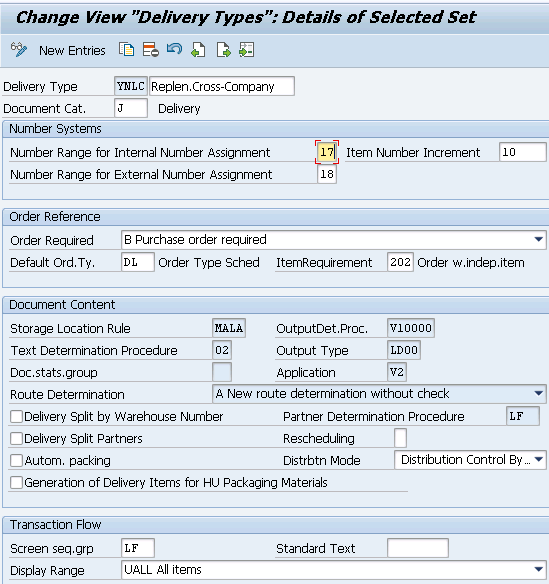Click the Standard Text input field
This screenshot has height=584, width=549.
(418, 548)
